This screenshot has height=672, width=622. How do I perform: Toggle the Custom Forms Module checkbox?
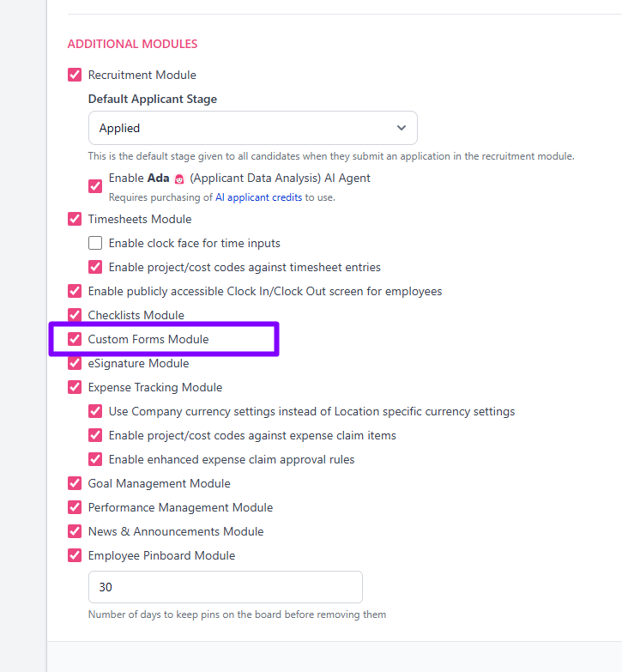(x=75, y=338)
